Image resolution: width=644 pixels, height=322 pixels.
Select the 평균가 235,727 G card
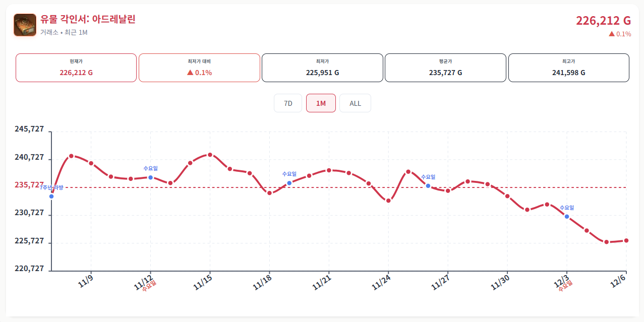click(x=445, y=68)
